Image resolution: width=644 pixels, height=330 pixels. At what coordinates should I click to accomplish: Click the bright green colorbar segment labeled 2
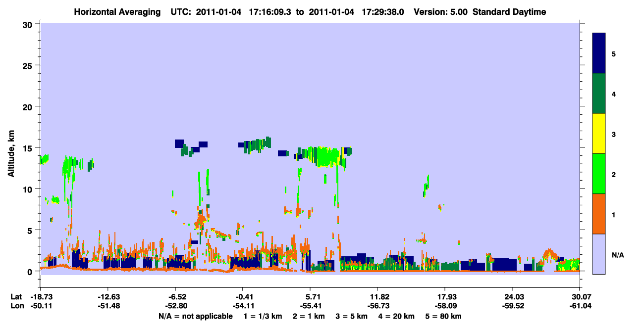click(599, 174)
